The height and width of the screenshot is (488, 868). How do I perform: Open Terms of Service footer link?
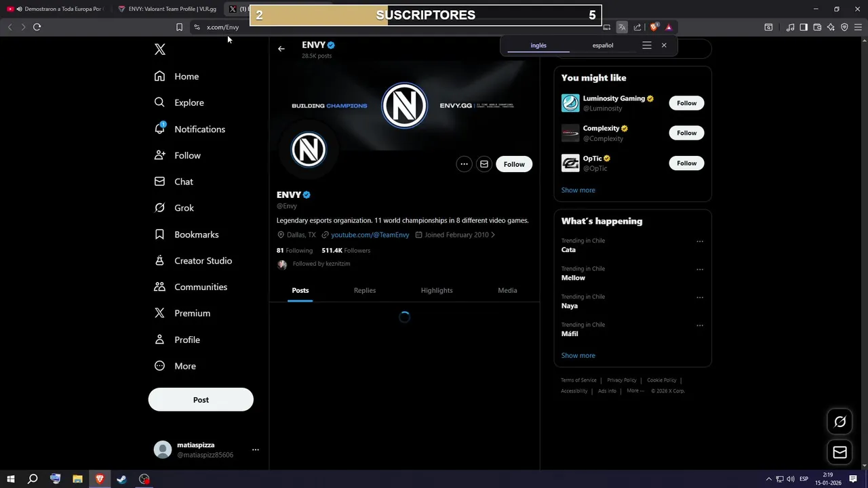578,380
